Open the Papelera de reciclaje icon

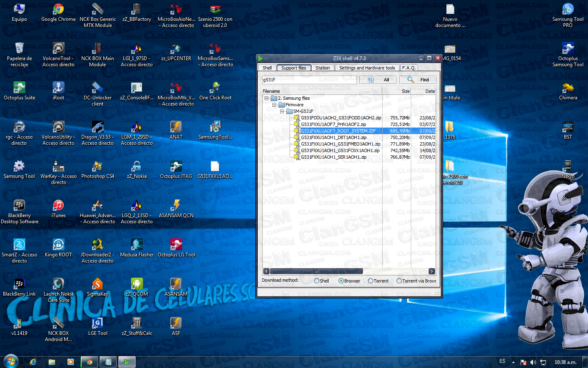19,55
